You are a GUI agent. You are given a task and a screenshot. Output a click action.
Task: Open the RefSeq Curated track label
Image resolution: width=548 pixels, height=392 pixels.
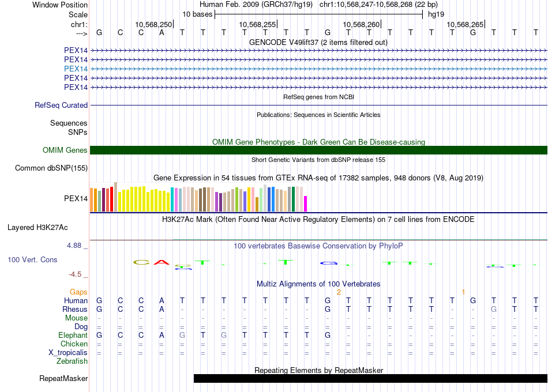click(x=61, y=105)
